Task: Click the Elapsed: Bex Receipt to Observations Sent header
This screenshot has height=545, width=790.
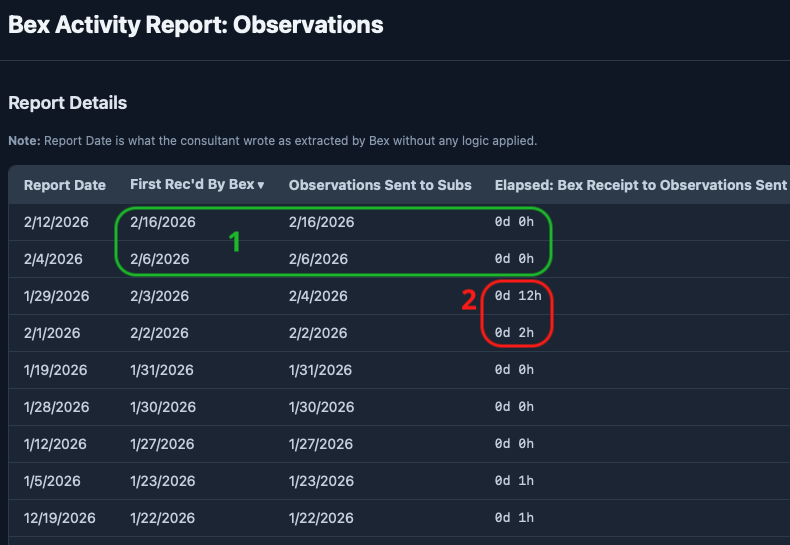Action: pos(642,185)
